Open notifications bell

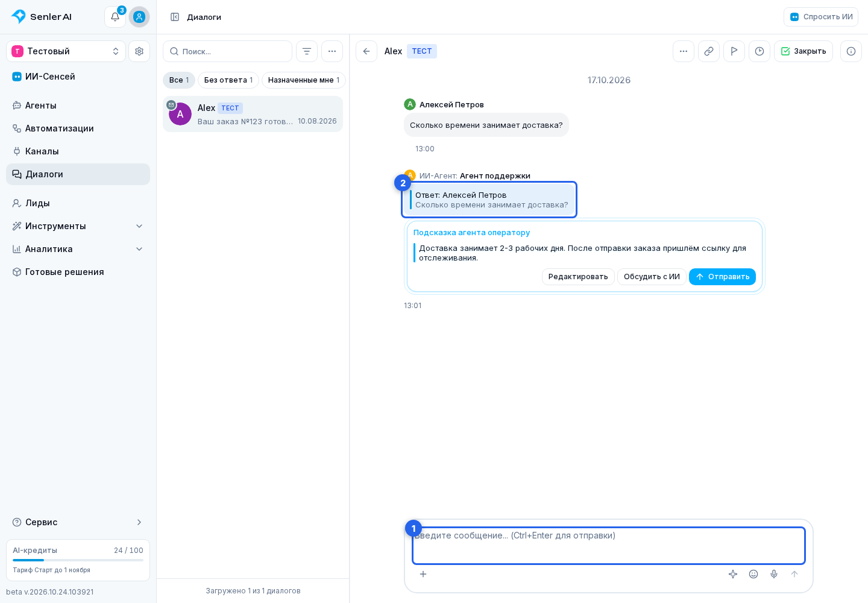115,17
